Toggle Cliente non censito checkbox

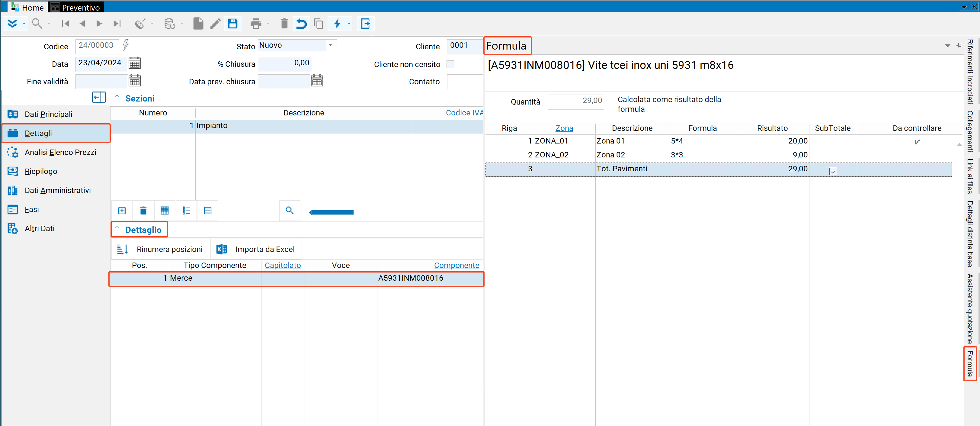[x=450, y=64]
